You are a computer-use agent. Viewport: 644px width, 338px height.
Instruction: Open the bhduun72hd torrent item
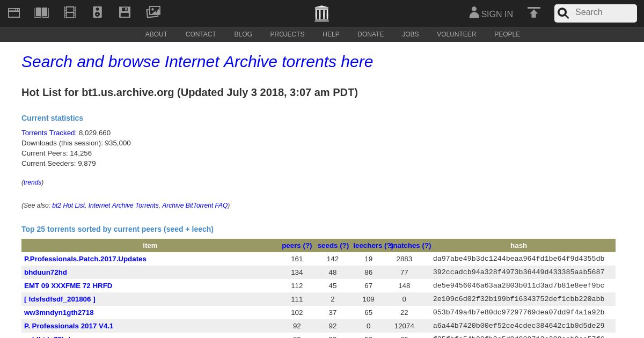click(46, 273)
